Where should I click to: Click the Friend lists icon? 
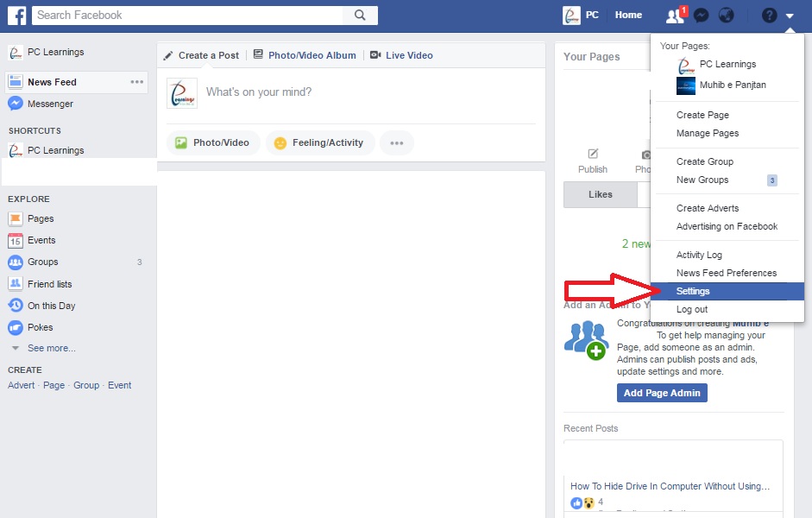pos(16,284)
